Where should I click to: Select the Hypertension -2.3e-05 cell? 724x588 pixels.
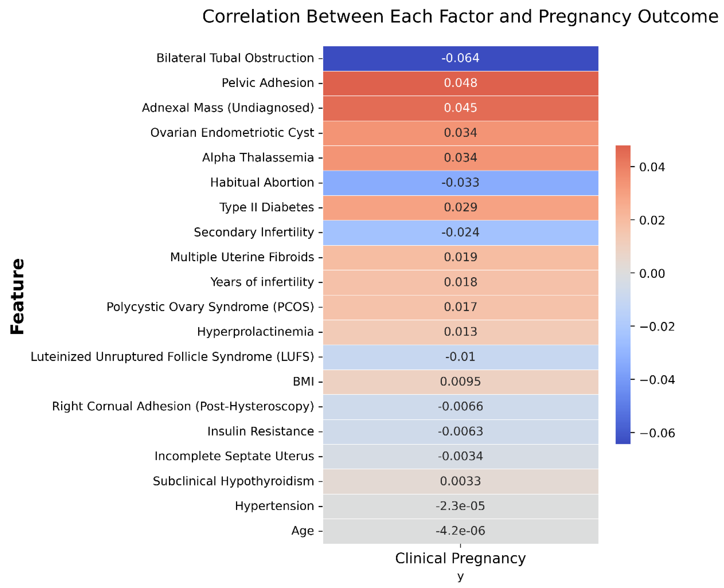pos(460,506)
